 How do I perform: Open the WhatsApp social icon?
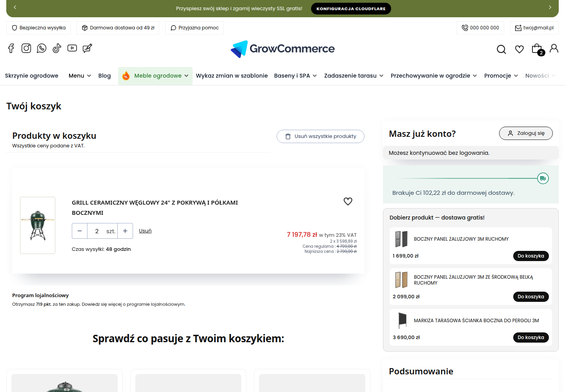pos(42,48)
